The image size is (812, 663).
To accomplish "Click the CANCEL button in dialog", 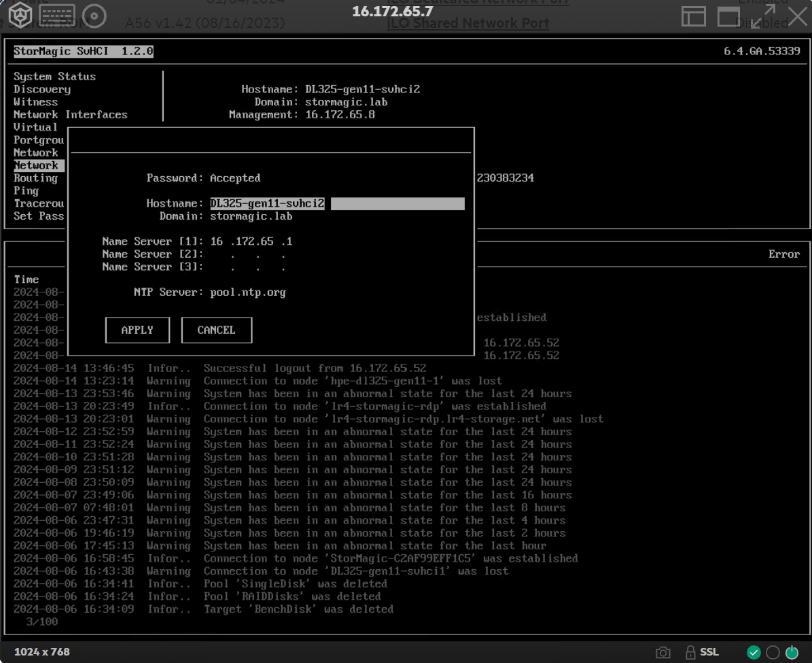I will 217,330.
